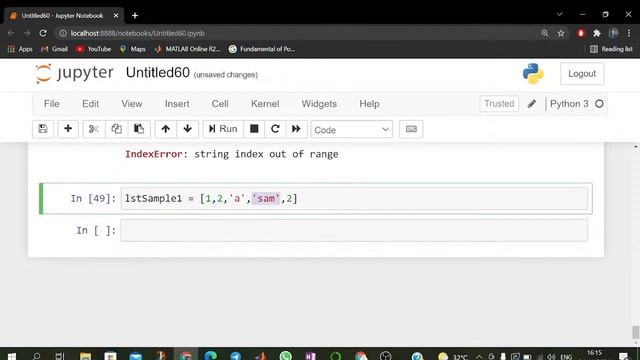Open the Gmail bookmark
The width and height of the screenshot is (640, 360).
coord(54,49)
